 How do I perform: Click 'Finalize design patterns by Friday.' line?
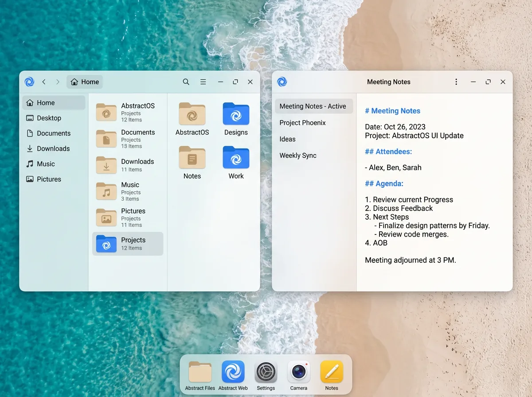point(432,226)
